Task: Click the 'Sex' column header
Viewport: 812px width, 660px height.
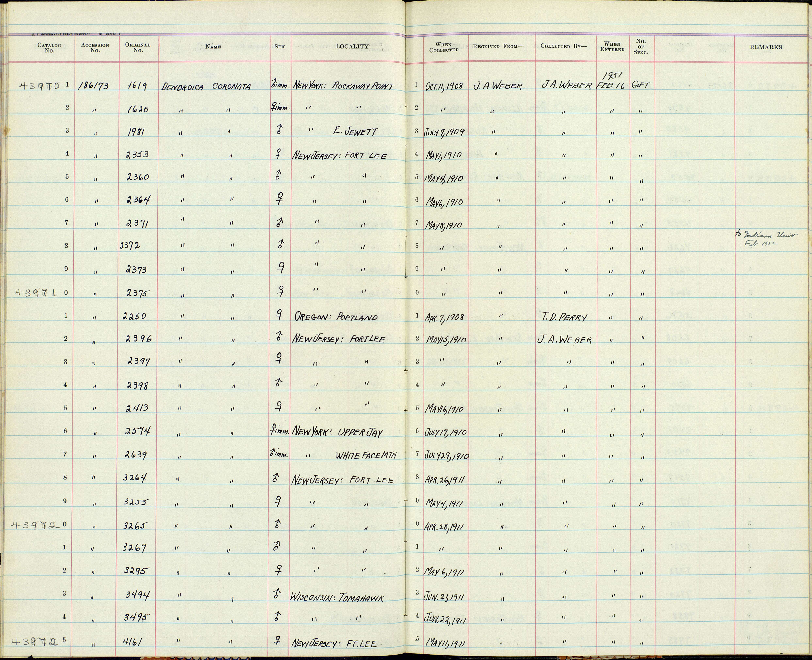Action: pos(279,47)
